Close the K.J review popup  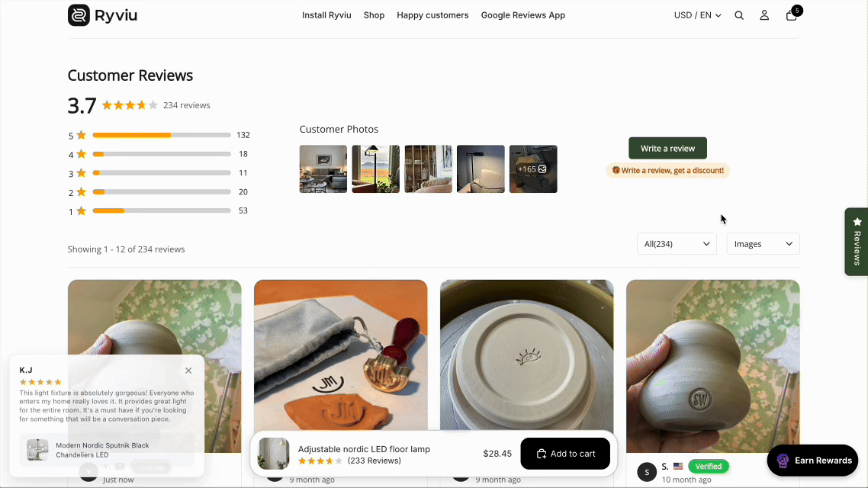(x=188, y=371)
